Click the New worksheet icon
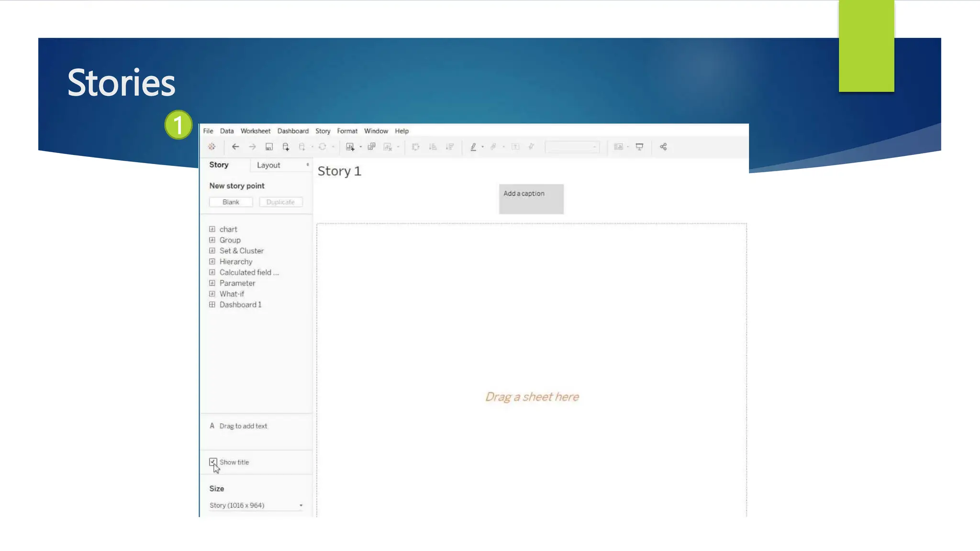980x551 pixels. coord(350,147)
